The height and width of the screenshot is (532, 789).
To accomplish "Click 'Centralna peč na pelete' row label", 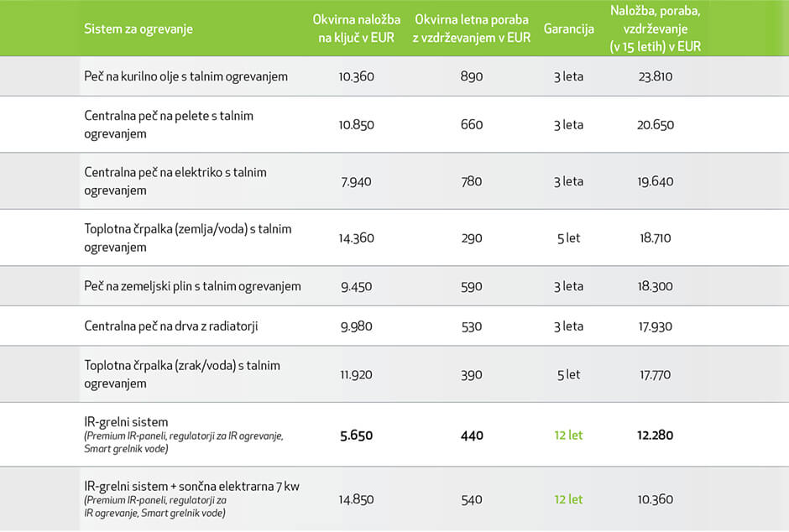I will tap(169, 124).
